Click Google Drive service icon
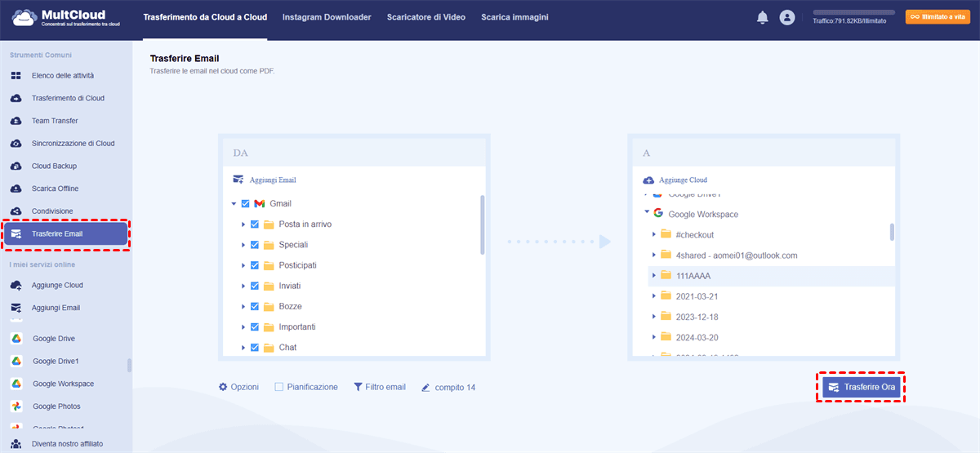980x453 pixels. coord(16,338)
